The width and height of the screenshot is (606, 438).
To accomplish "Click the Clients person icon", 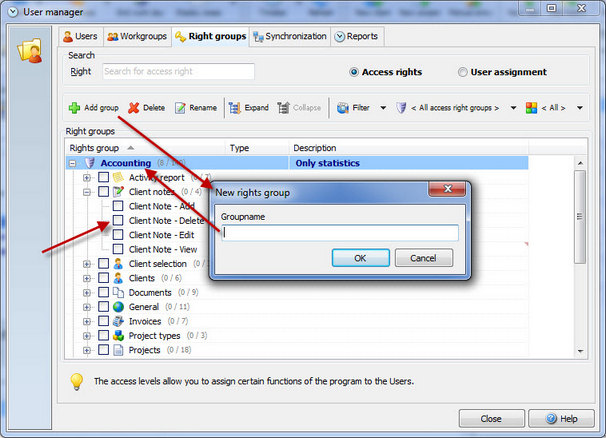I will click(118, 278).
